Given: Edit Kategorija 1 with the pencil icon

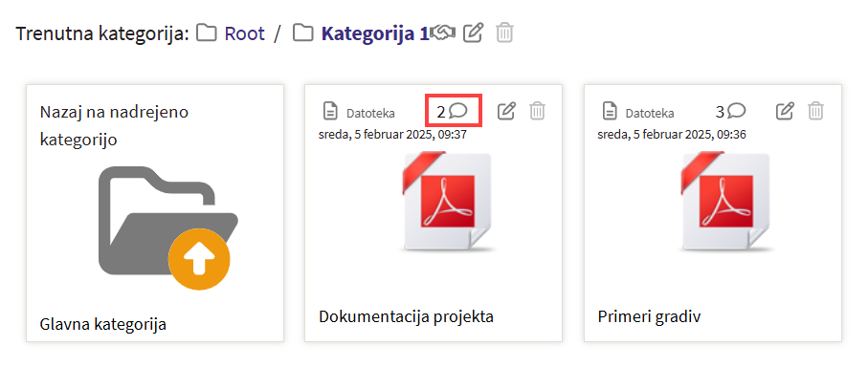Looking at the screenshot, I should point(473,33).
